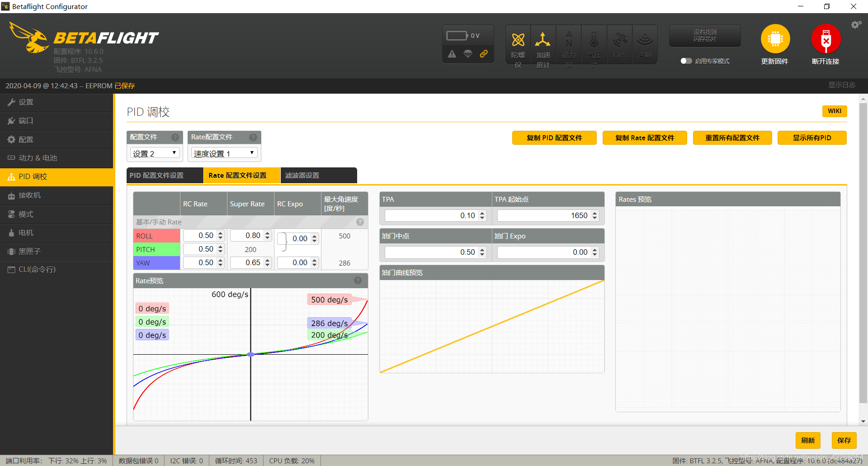Click the PITCH color label

pos(157,249)
